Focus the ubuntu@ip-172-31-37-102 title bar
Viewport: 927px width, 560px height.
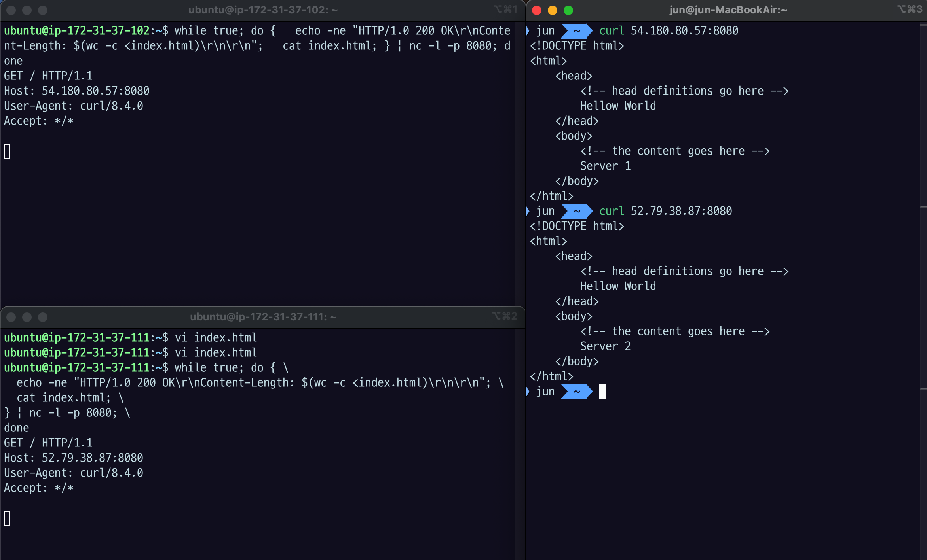pos(263,10)
